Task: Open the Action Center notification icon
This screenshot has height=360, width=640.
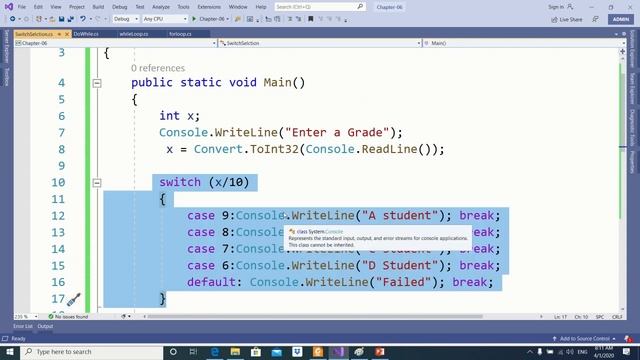Action: click(627, 352)
